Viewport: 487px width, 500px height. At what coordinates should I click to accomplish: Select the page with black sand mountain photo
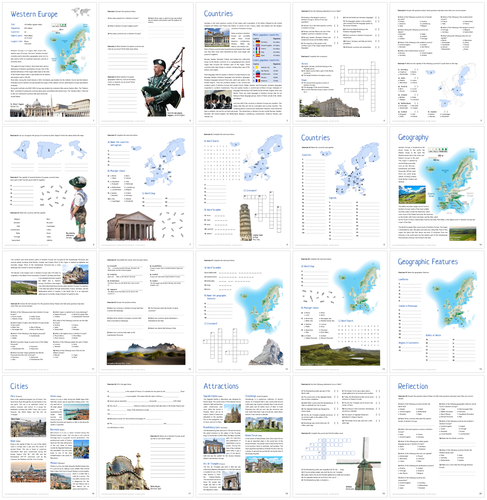click(146, 312)
